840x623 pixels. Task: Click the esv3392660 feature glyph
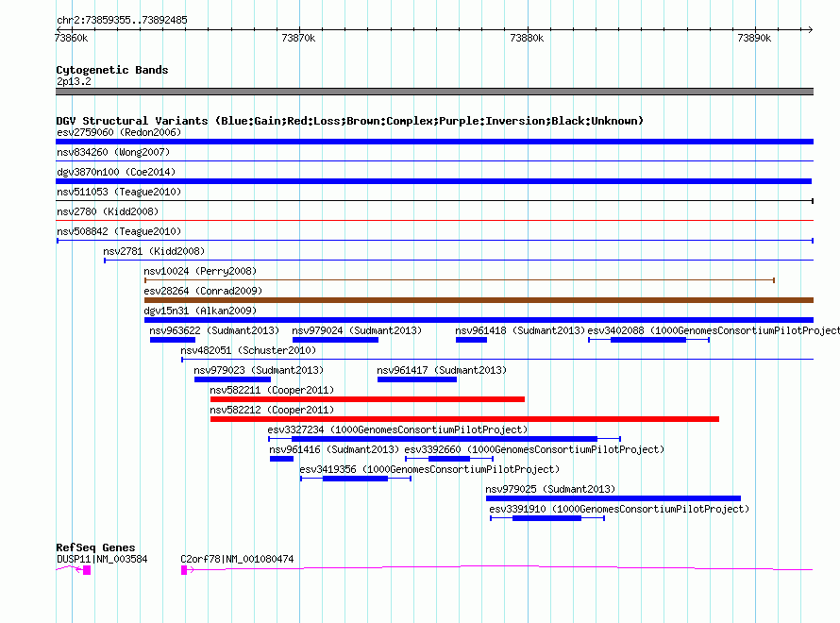[449, 459]
